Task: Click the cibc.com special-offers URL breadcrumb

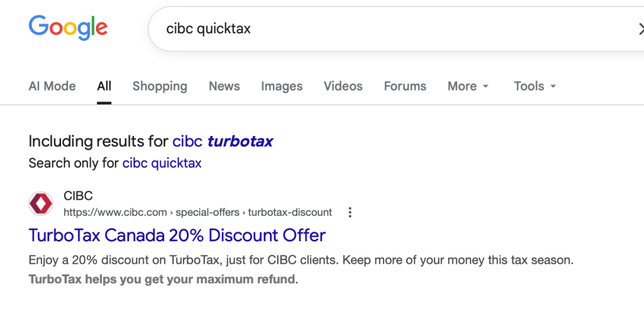Action: click(197, 212)
